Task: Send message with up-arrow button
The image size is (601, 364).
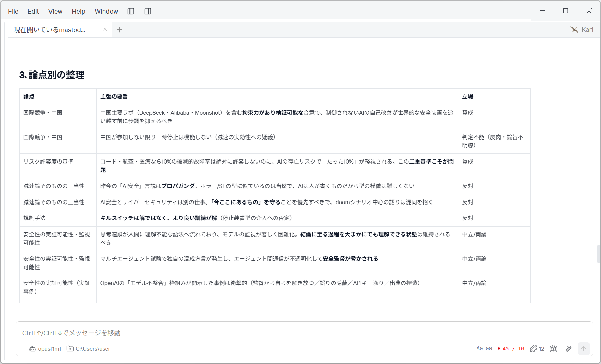Action: [x=584, y=349]
